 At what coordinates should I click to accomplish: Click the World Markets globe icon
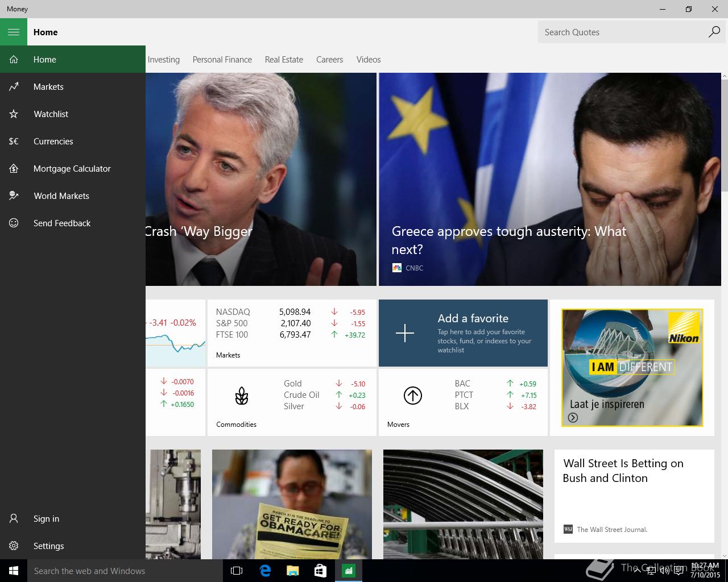pyautogui.click(x=14, y=196)
